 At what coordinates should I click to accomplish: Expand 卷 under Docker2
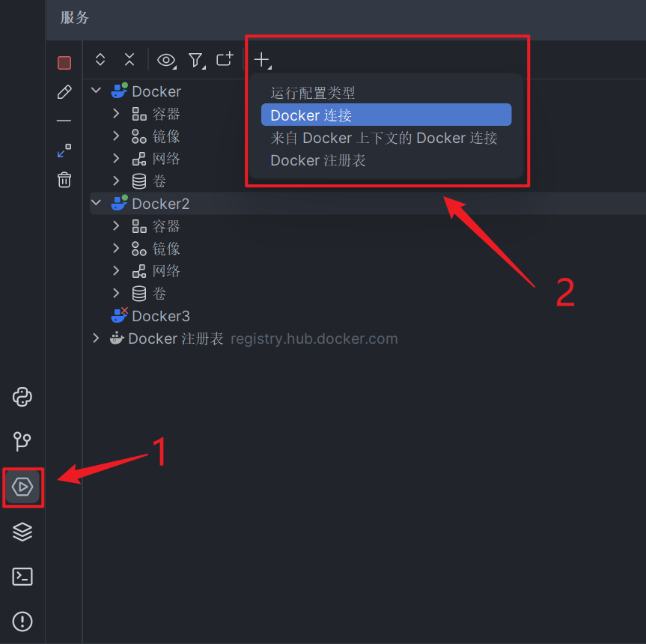coord(116,293)
